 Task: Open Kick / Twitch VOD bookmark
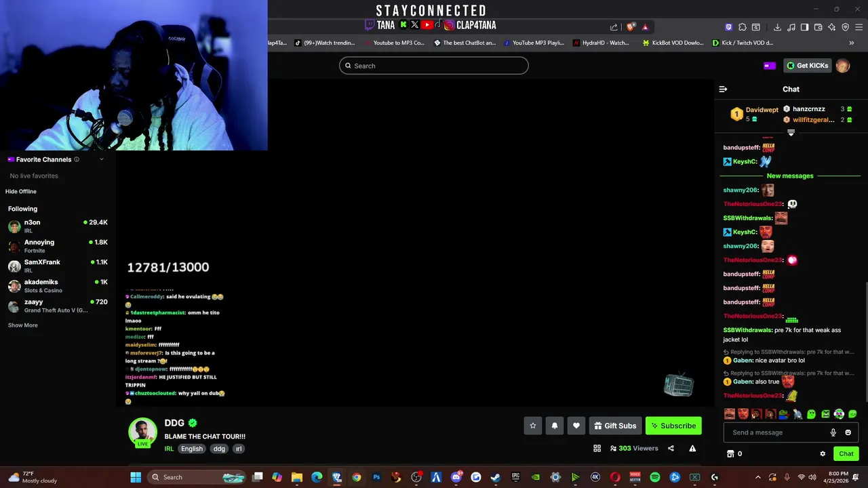tap(743, 43)
